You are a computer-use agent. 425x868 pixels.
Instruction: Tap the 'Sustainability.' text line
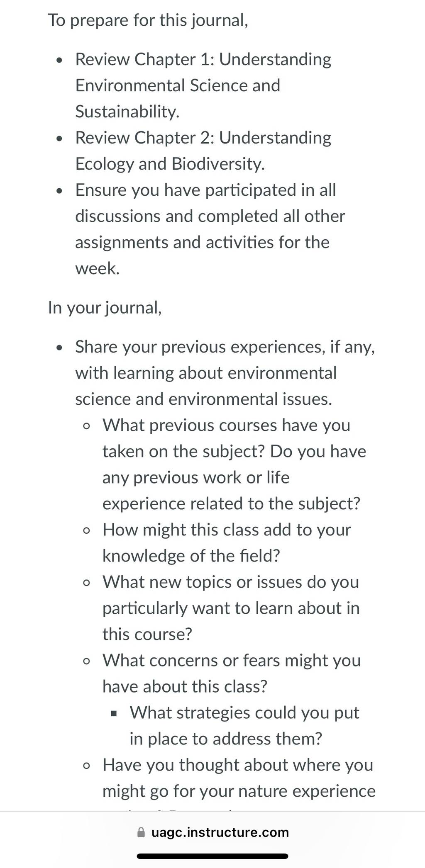[127, 112]
